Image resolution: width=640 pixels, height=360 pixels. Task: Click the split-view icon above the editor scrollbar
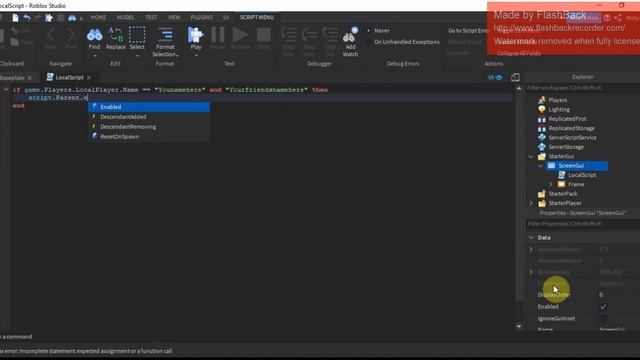point(515,78)
